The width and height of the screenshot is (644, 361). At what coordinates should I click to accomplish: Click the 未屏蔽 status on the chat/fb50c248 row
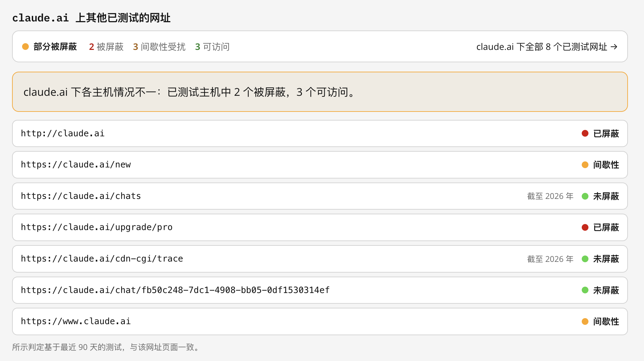(606, 290)
